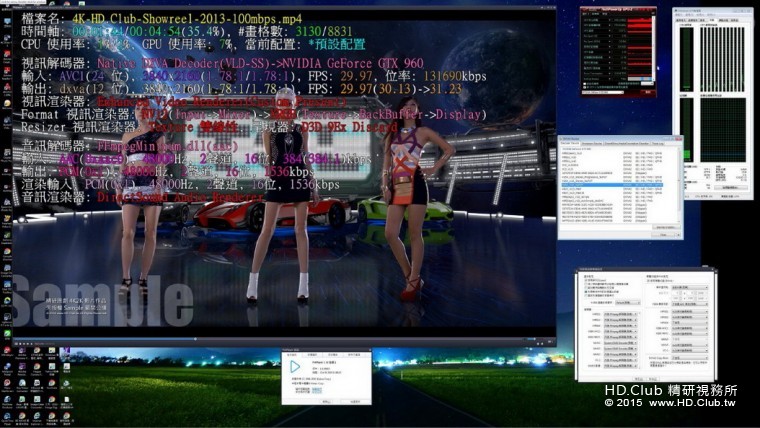Screen dimensions: 760x428
Task: Click the Resource Monitor button in Task Manager
Action: pos(730,187)
